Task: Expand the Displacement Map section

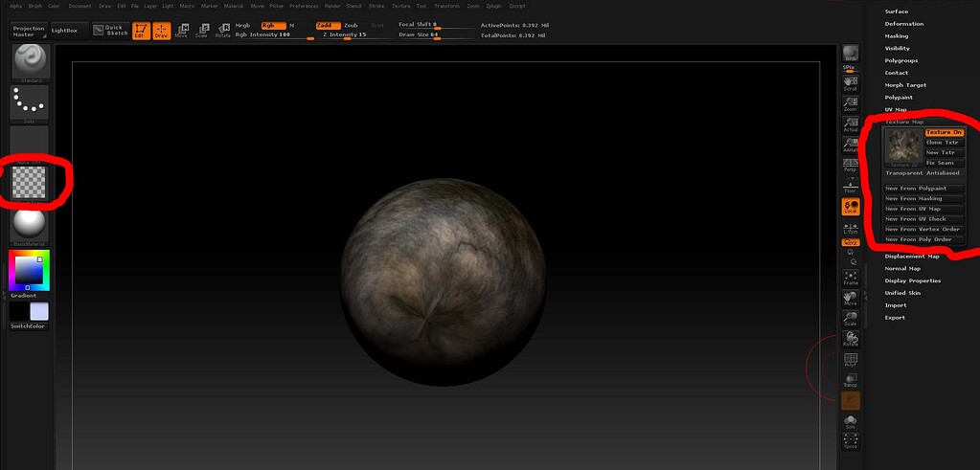Action: coord(911,257)
